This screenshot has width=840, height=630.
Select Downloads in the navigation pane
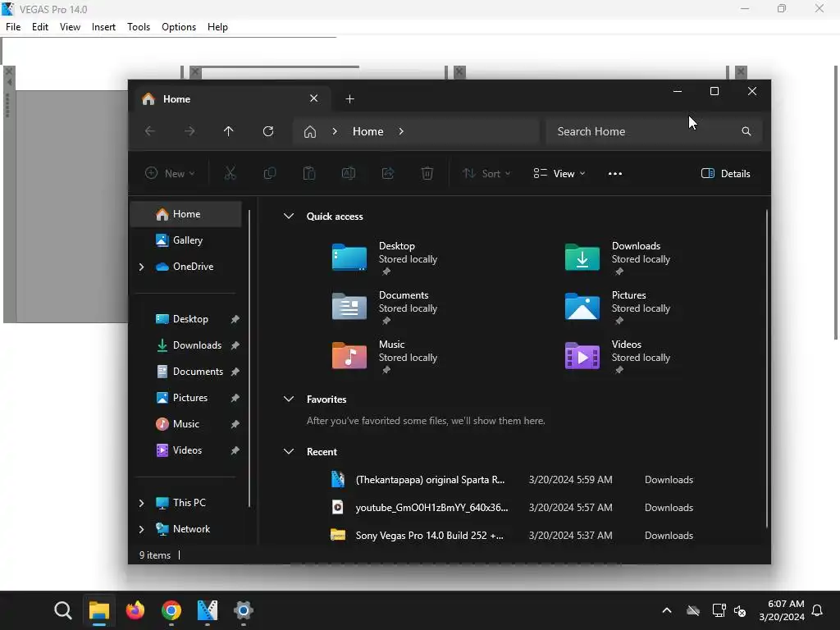[187, 345]
